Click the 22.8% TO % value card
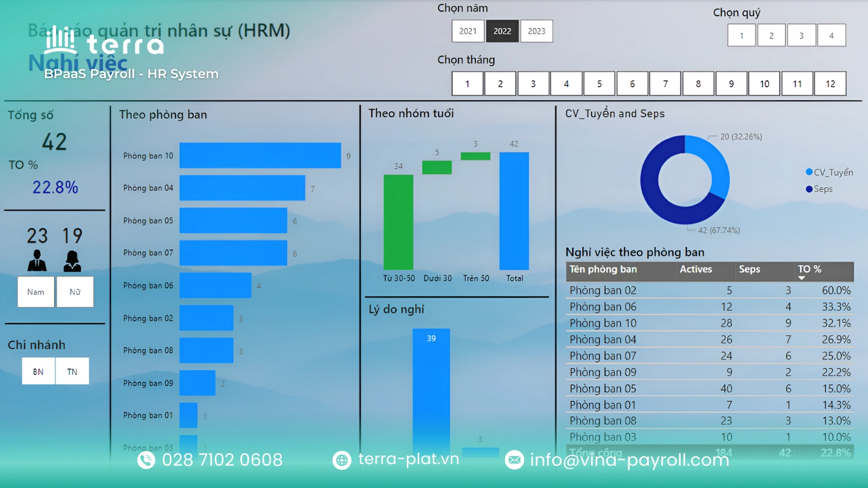This screenshot has height=488, width=868. (x=55, y=188)
